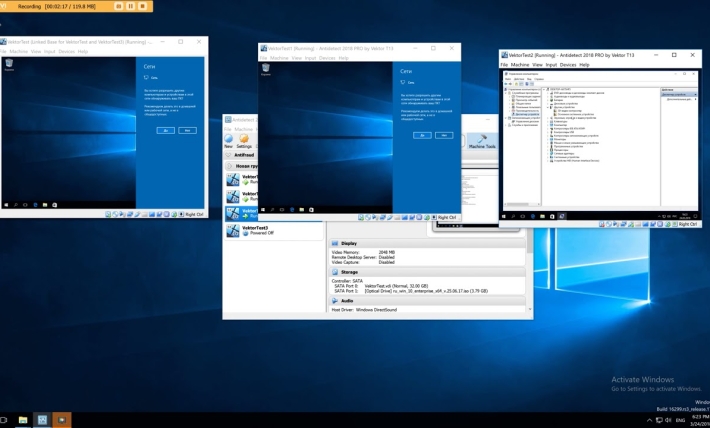Click the New VM icon in Antidetect manager
Image resolution: width=710 pixels, height=428 pixels.
[228, 140]
